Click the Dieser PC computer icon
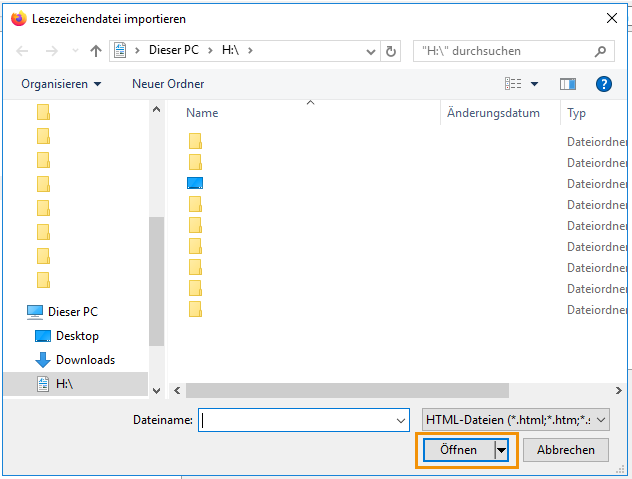The height and width of the screenshot is (479, 632). click(x=35, y=312)
